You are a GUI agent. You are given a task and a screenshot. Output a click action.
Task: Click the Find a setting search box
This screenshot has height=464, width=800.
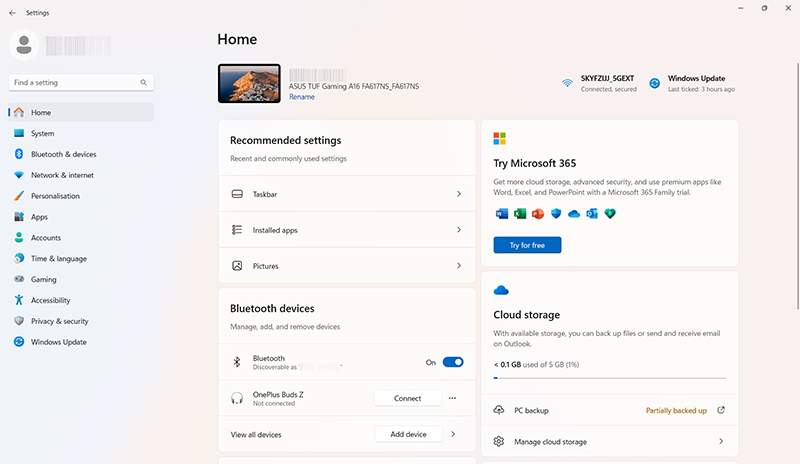[x=81, y=82]
